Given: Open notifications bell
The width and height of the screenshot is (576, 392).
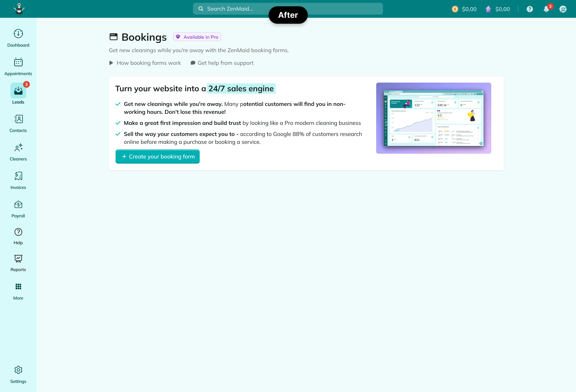Looking at the screenshot, I should 546,9.
